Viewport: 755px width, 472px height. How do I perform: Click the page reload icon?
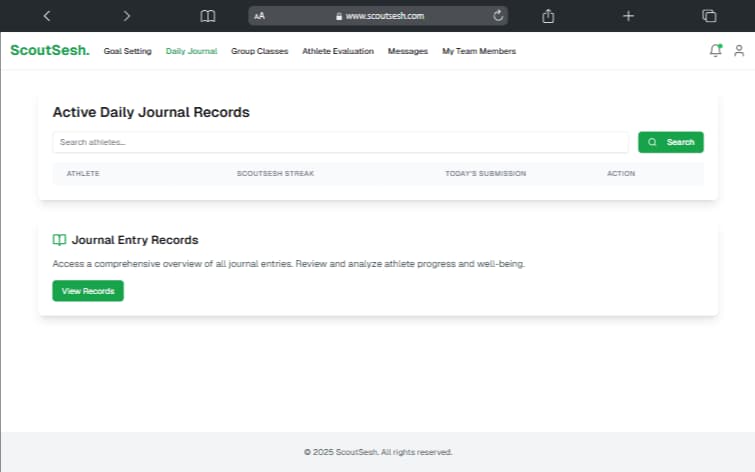tap(498, 16)
